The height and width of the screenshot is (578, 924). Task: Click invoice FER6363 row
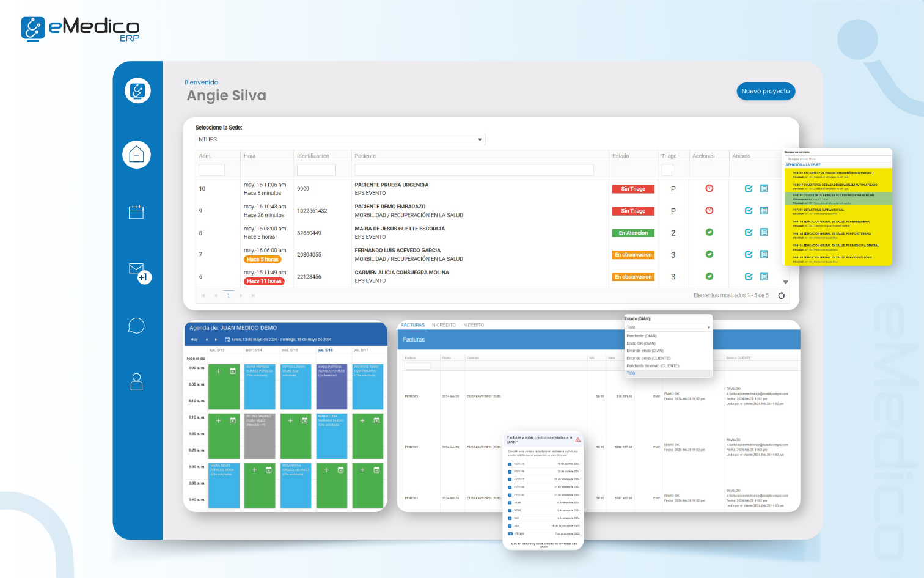click(x=599, y=397)
